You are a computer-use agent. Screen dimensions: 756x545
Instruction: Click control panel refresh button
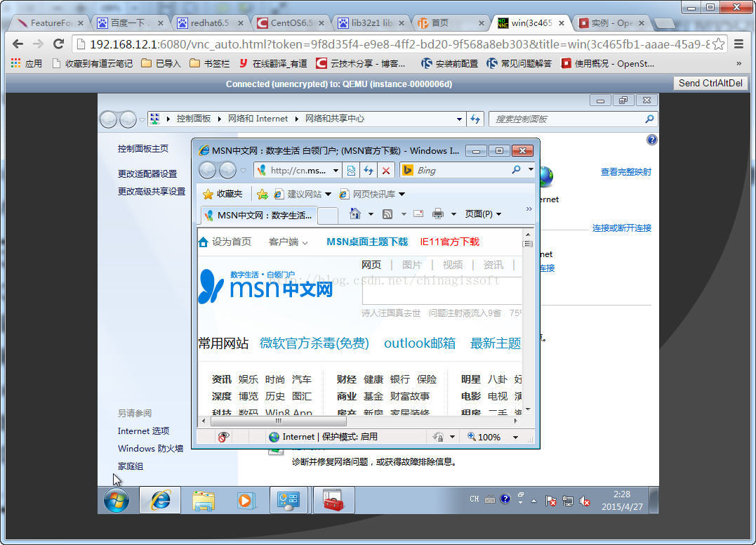click(475, 119)
